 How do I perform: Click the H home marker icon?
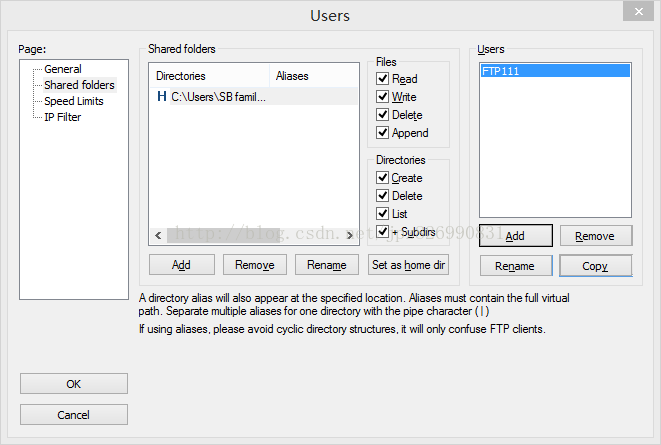pyautogui.click(x=161, y=97)
